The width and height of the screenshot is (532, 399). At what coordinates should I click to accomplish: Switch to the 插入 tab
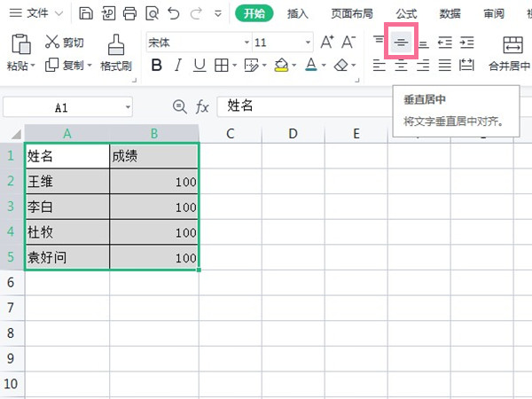pyautogui.click(x=298, y=14)
